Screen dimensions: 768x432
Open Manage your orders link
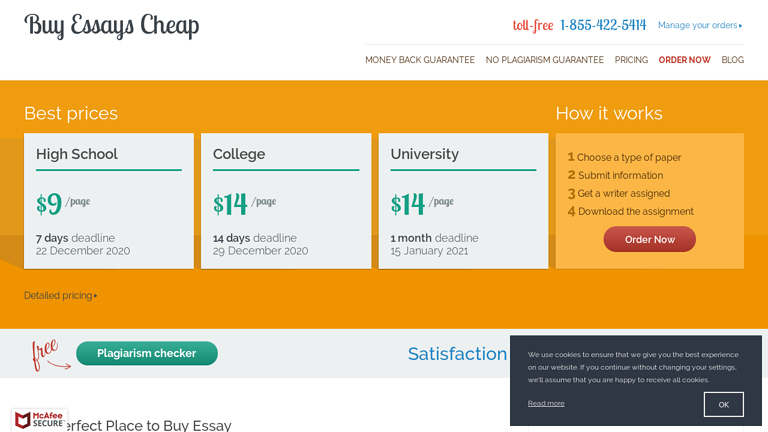[699, 25]
